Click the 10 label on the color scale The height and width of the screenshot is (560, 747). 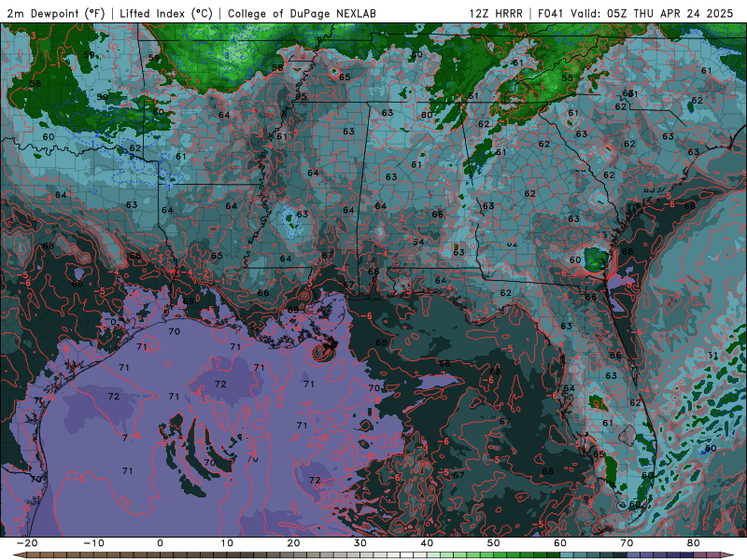[x=227, y=543]
